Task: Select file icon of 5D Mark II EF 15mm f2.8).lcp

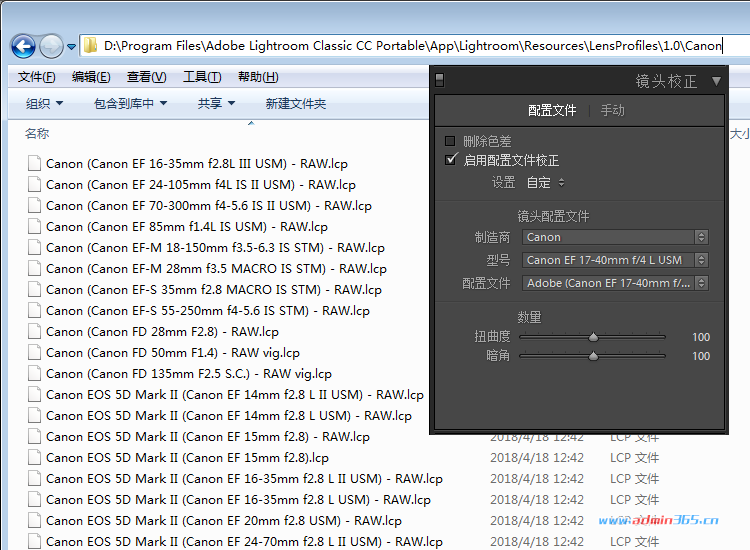Action: (x=34, y=458)
